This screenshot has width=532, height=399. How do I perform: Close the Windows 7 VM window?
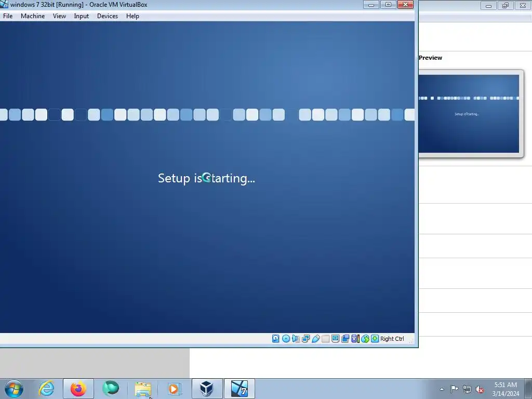click(405, 5)
